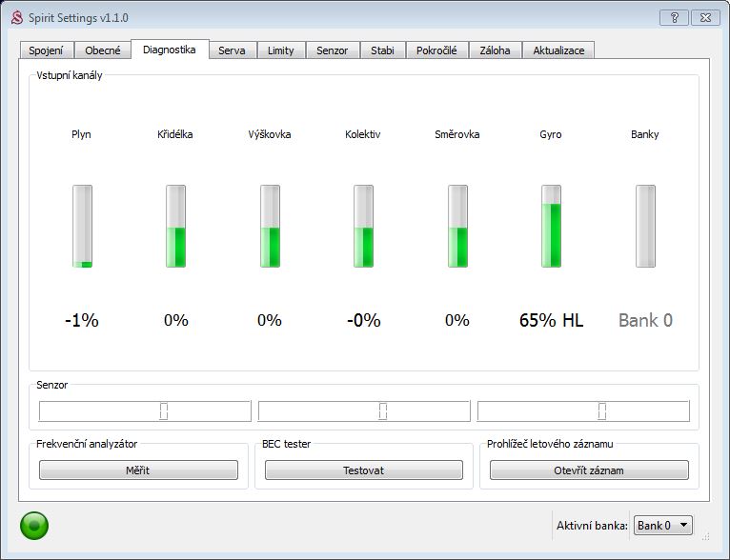Click the first Senzor indicator bar

(x=145, y=411)
